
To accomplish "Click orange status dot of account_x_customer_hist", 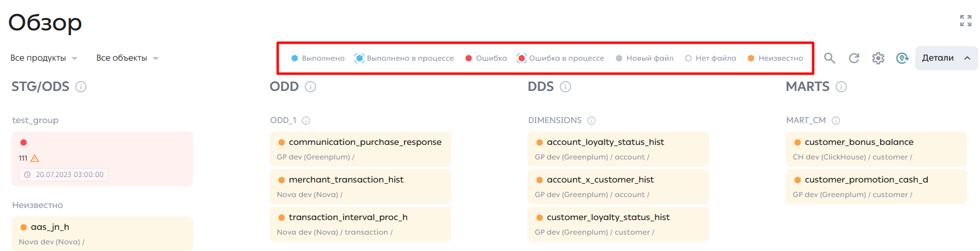I will tap(540, 180).
